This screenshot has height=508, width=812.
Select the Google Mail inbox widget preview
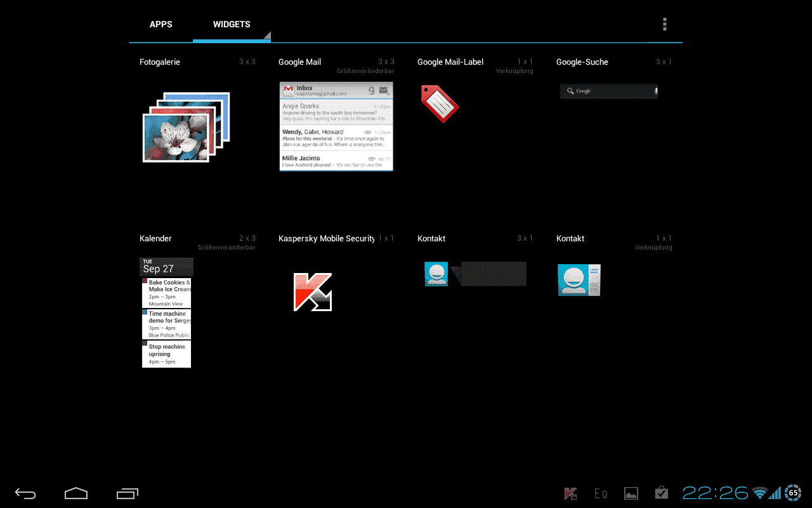tap(336, 126)
